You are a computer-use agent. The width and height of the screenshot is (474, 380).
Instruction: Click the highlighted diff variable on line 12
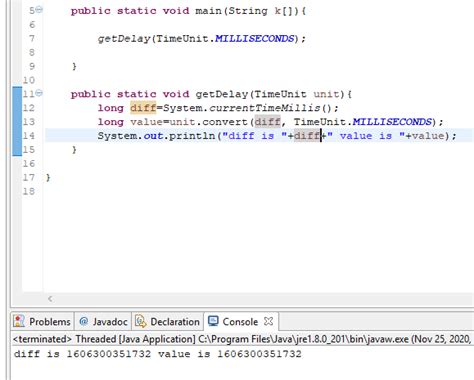click(143, 108)
